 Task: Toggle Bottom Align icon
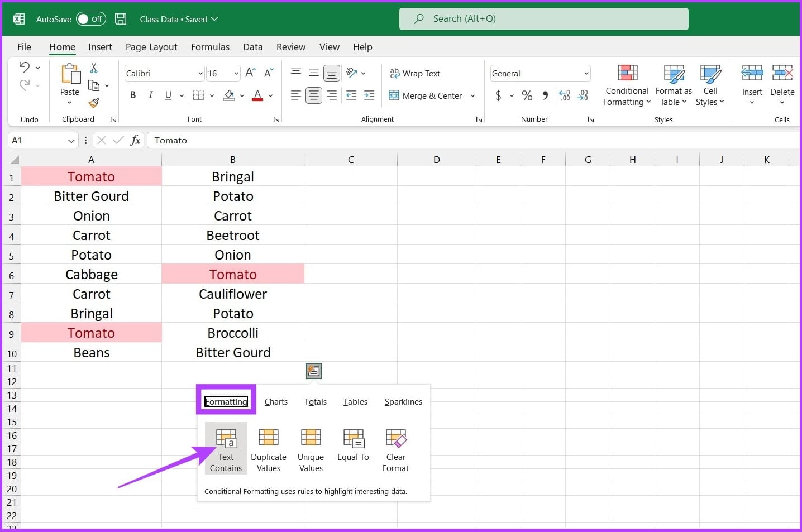point(332,73)
